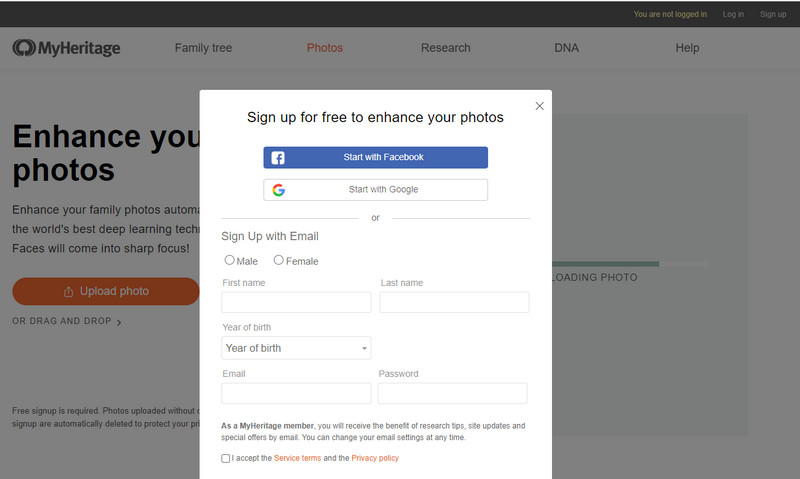The width and height of the screenshot is (800, 479).
Task: Click the First name input field
Action: click(296, 303)
